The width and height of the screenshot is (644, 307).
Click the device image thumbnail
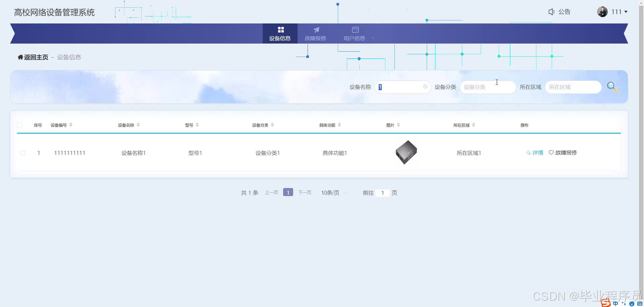pyautogui.click(x=406, y=152)
